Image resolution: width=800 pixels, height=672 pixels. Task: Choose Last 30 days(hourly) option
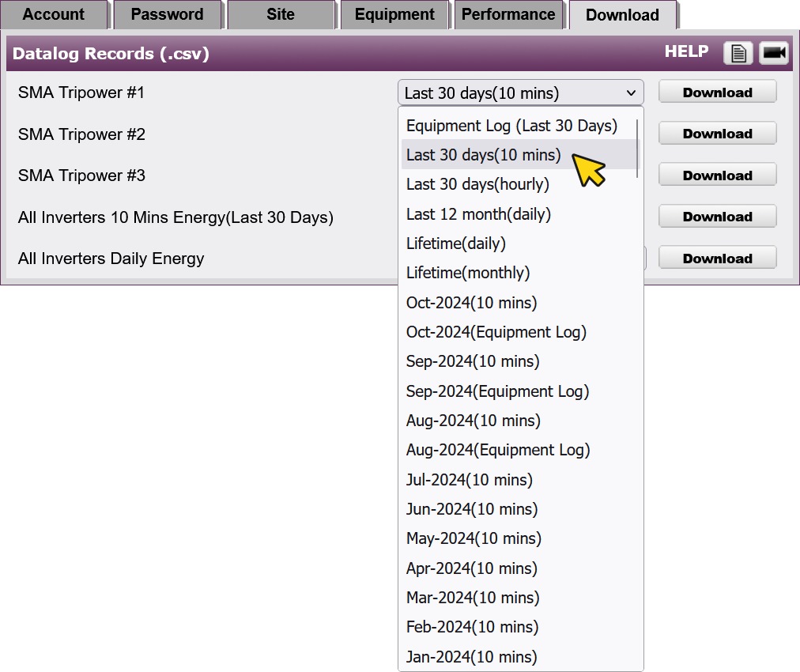(x=477, y=184)
